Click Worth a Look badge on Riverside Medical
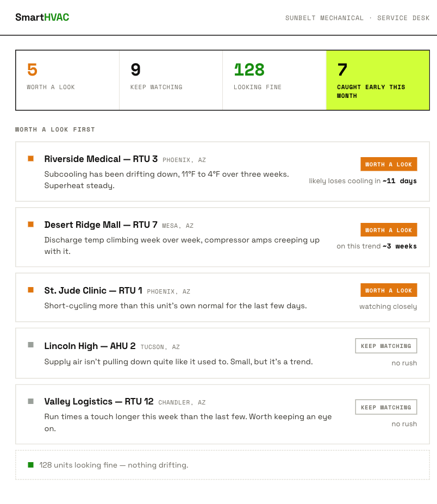 click(389, 164)
